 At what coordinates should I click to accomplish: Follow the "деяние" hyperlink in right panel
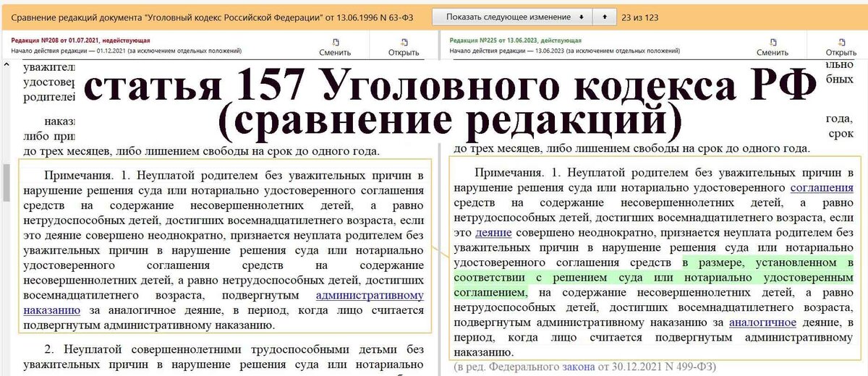(x=493, y=232)
